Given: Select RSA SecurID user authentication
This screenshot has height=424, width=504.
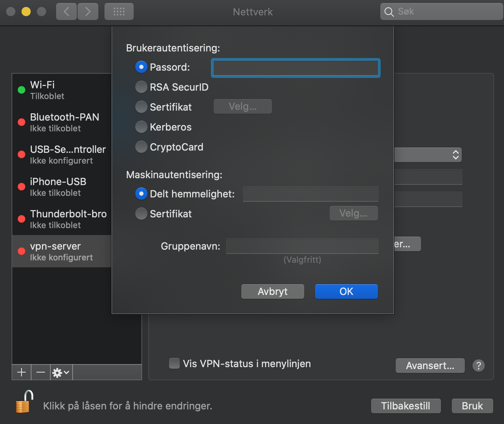Looking at the screenshot, I should click(141, 87).
